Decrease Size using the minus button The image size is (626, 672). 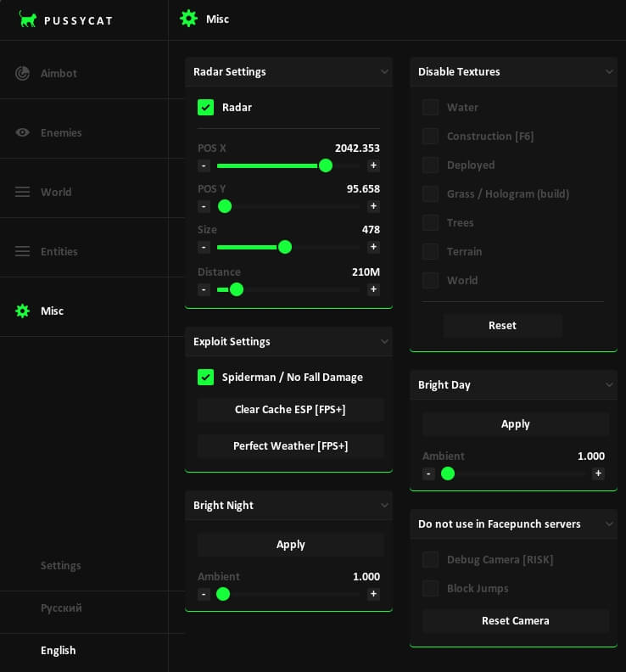pyautogui.click(x=204, y=247)
